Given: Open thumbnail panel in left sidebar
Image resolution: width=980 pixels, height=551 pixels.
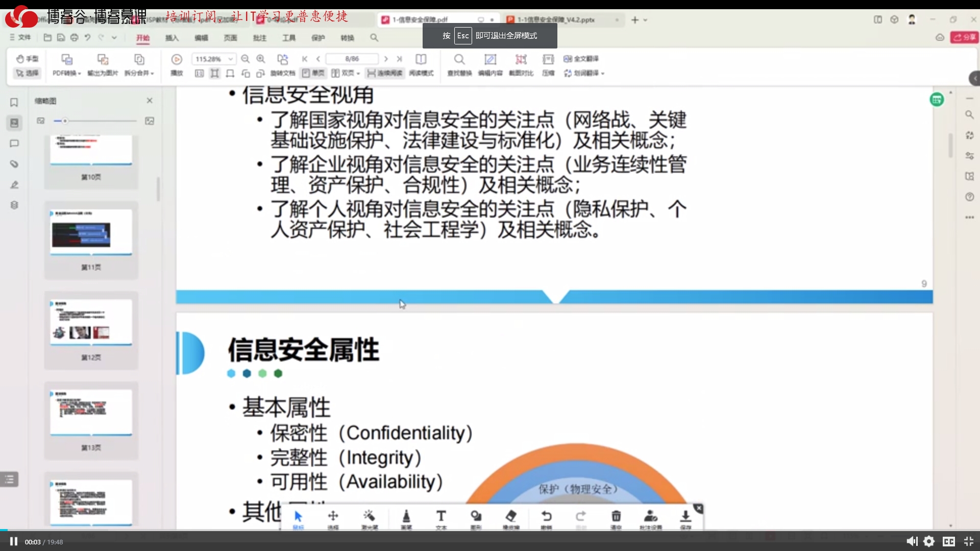Looking at the screenshot, I should pos(14,123).
